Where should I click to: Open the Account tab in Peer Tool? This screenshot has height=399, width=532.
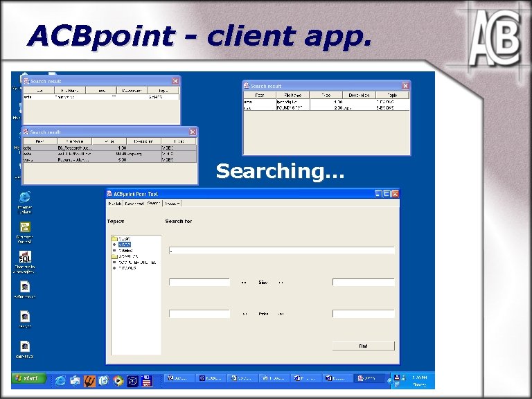pyautogui.click(x=172, y=204)
